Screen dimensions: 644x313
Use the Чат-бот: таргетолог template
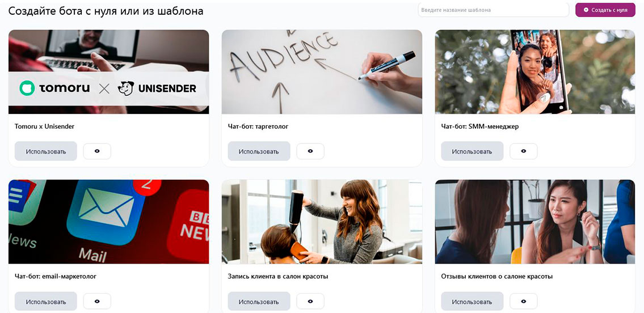(259, 151)
